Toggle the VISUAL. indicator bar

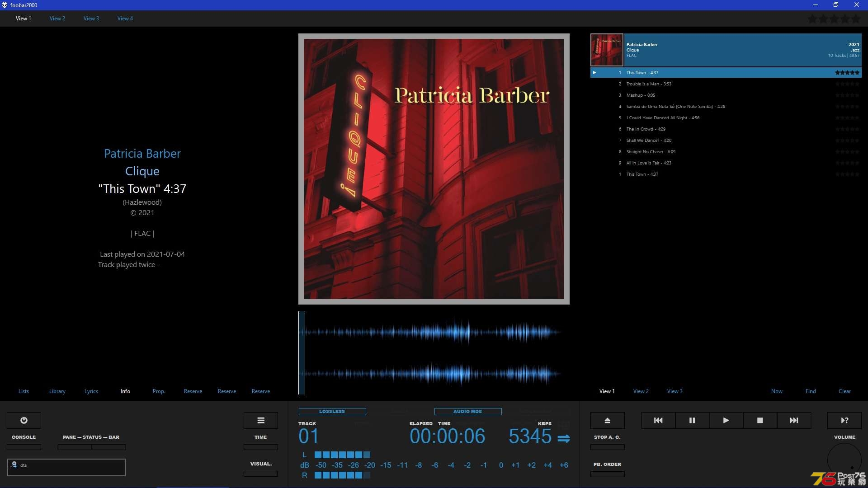point(261,474)
